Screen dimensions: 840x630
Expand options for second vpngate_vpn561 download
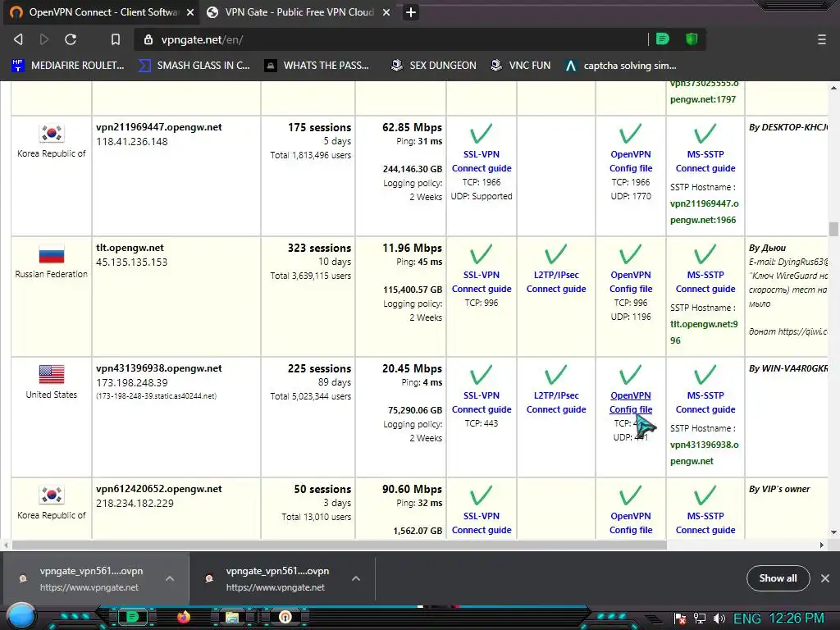click(x=356, y=578)
